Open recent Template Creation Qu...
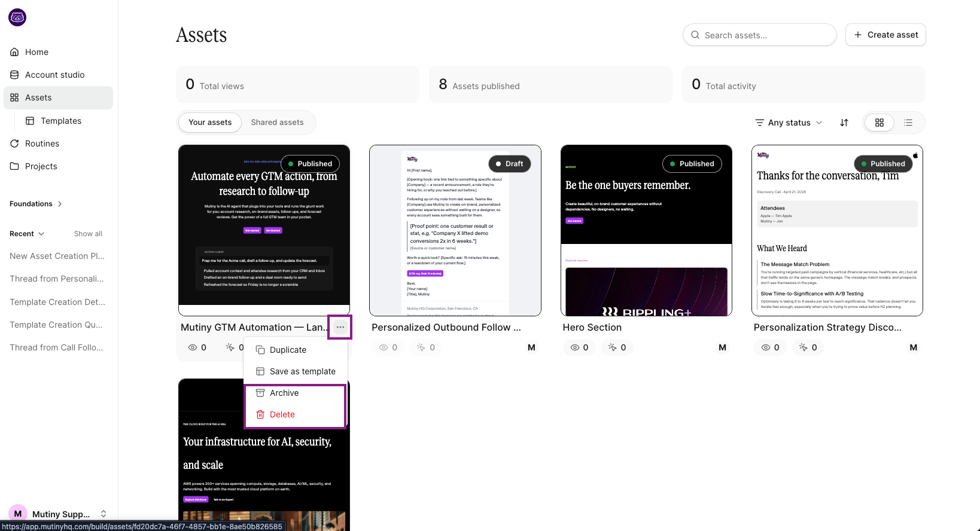Screen dimensions: 980x531 pyautogui.click(x=57, y=325)
